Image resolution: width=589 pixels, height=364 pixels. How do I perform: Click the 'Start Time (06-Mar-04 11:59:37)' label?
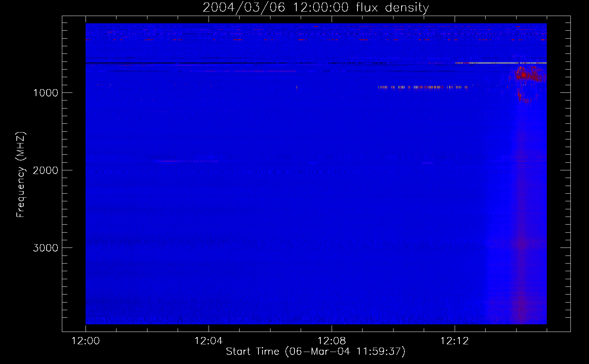pos(316,352)
